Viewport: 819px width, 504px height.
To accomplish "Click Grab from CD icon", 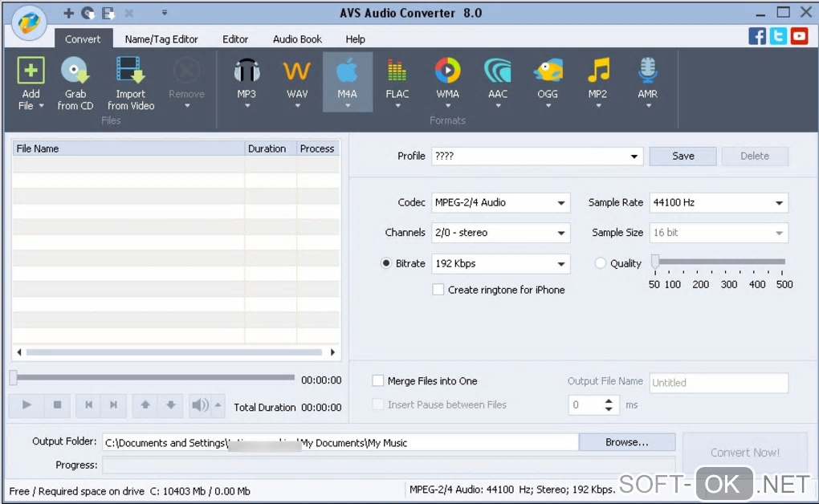I will pos(75,71).
